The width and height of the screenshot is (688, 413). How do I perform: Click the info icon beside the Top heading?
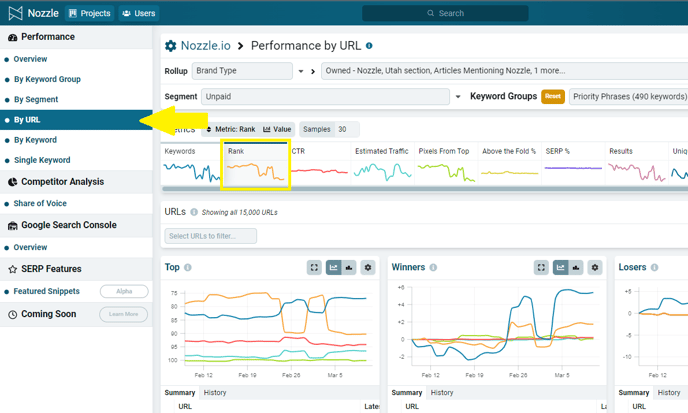coord(188,267)
